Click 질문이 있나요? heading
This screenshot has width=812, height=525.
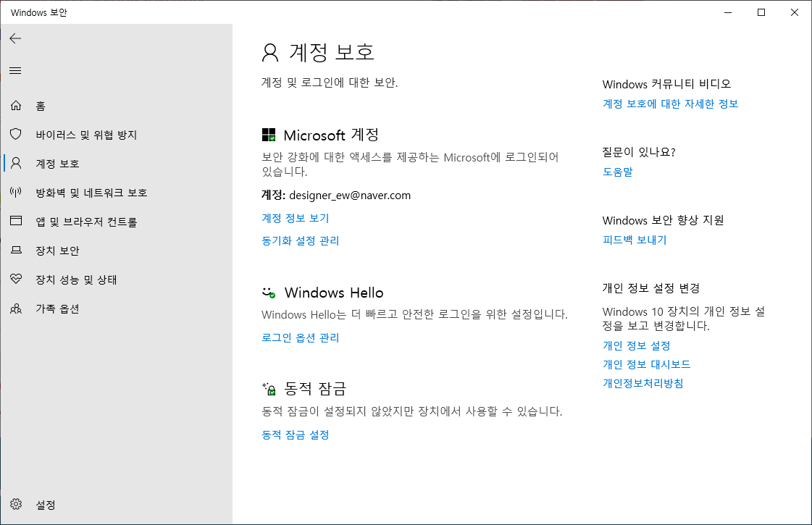[639, 151]
